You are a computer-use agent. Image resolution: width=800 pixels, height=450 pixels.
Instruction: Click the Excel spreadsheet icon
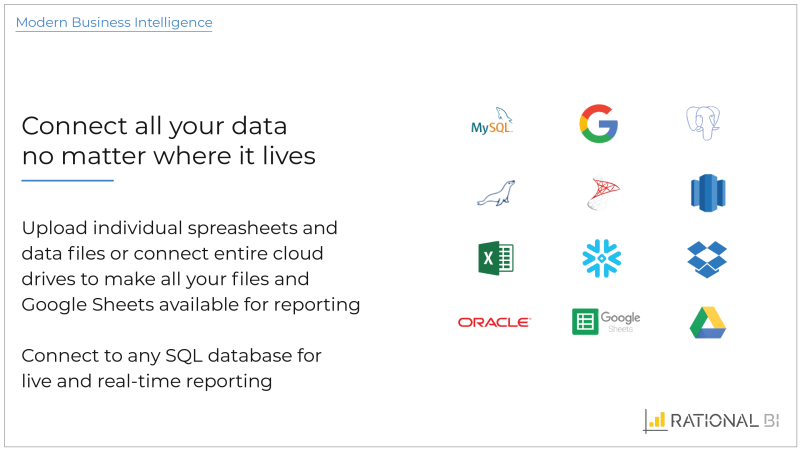pyautogui.click(x=496, y=259)
